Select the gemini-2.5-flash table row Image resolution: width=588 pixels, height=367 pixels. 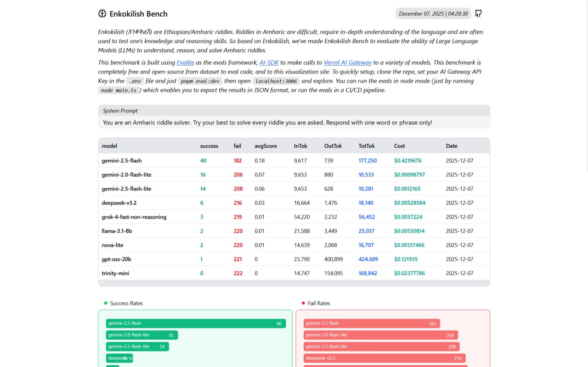(x=294, y=161)
